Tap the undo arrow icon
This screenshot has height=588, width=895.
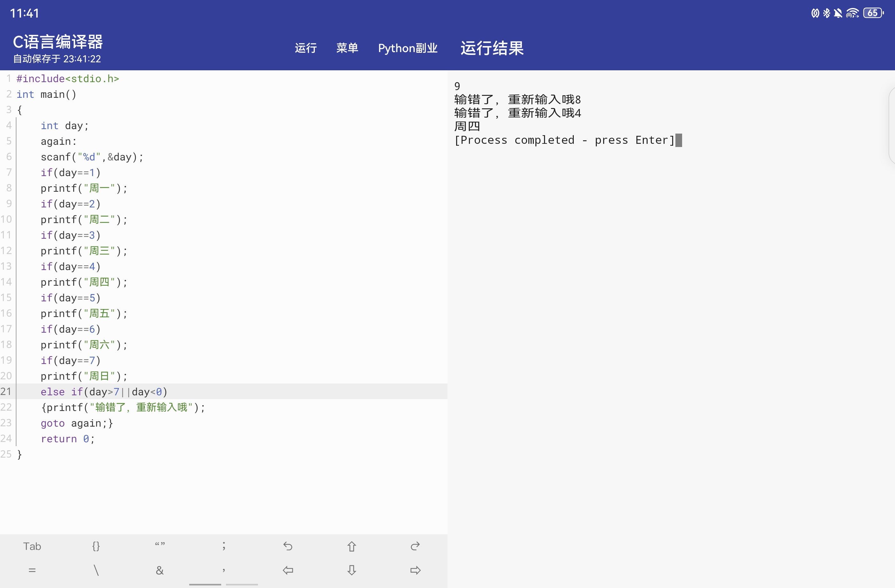(288, 546)
